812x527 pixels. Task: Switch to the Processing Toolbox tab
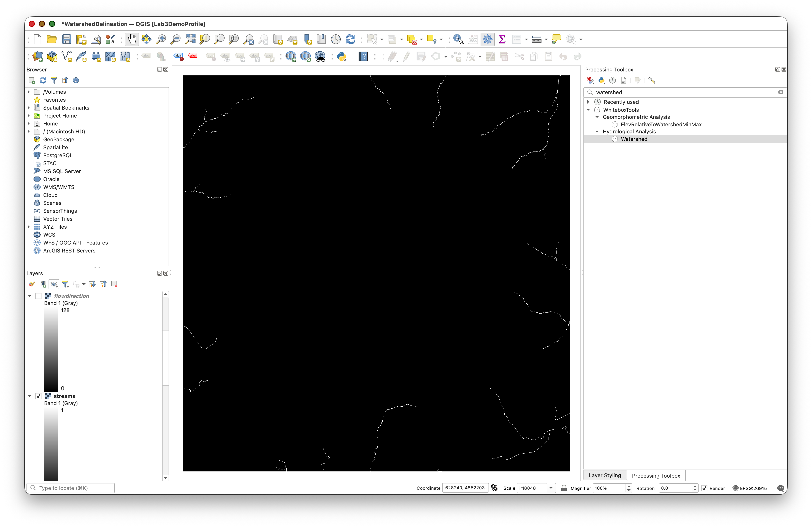(x=656, y=476)
